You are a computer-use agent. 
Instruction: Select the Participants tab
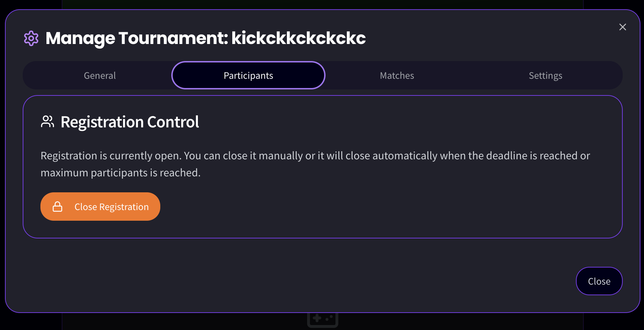click(248, 75)
